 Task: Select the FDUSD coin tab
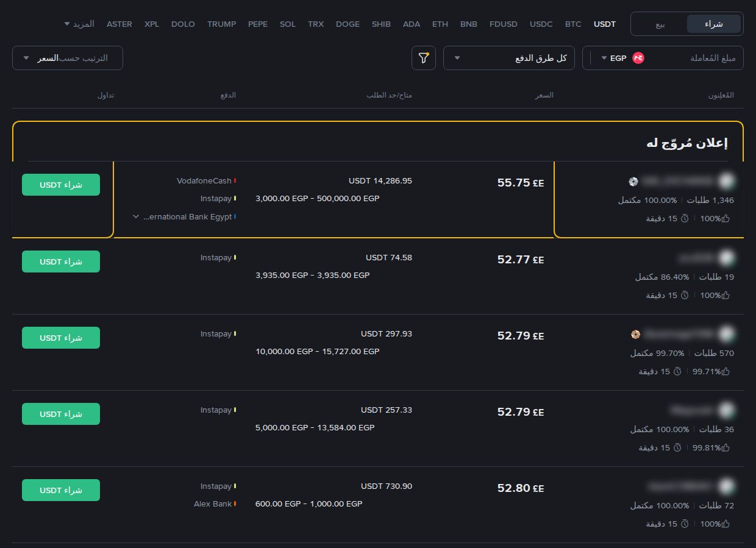[504, 24]
